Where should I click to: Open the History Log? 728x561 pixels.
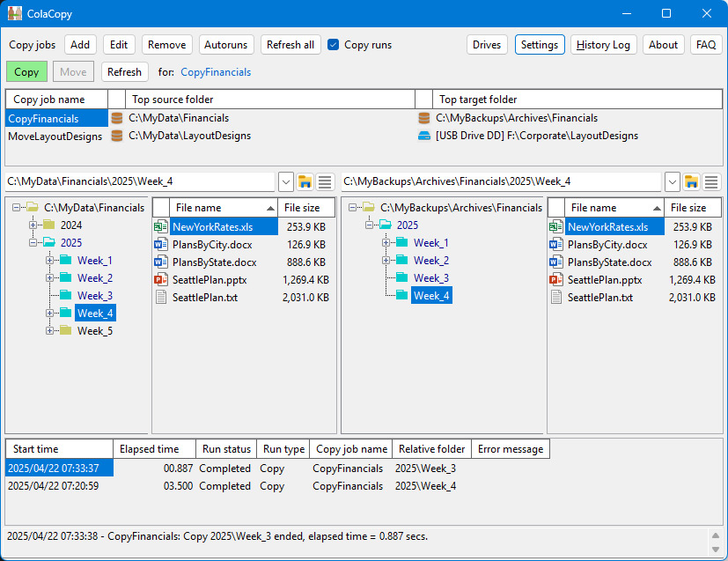click(603, 45)
